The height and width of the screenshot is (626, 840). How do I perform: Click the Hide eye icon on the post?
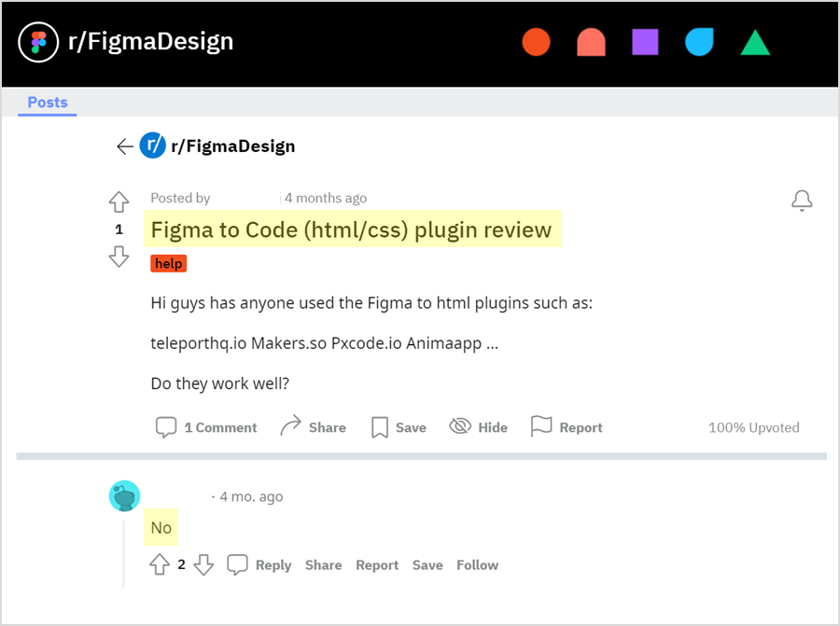pos(461,425)
